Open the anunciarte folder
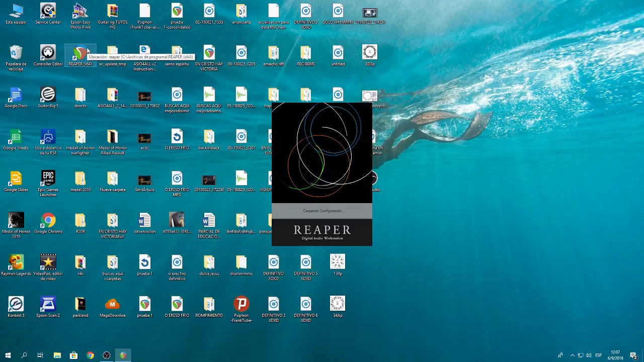This screenshot has height=362, width=644. (x=242, y=14)
